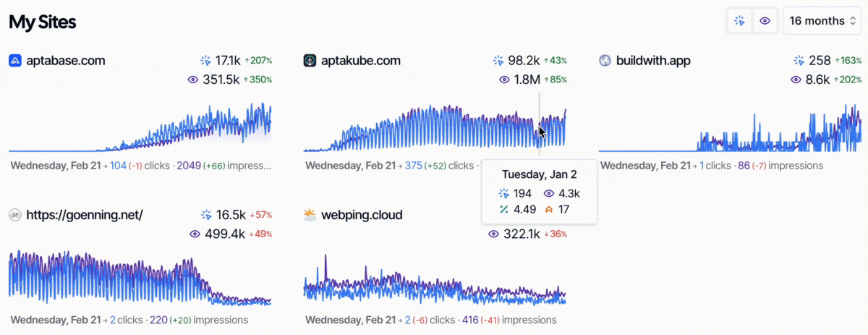Click clicks icon beside goenning.net 16.5k
This screenshot has height=335, width=868.
point(206,215)
